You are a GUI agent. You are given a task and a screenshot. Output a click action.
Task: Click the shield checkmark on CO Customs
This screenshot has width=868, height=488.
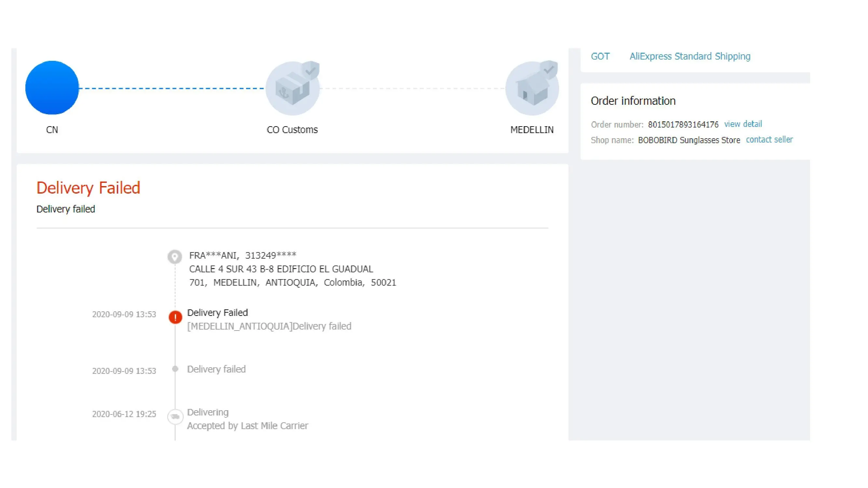[310, 70]
